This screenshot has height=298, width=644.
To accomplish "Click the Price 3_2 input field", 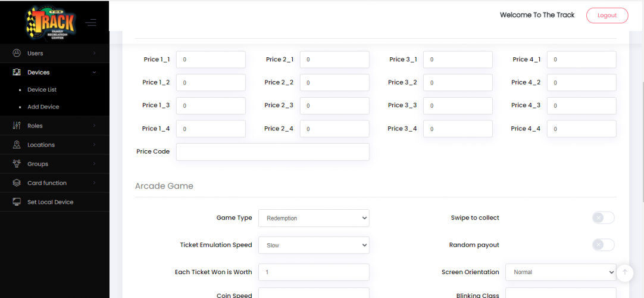I will [458, 83].
